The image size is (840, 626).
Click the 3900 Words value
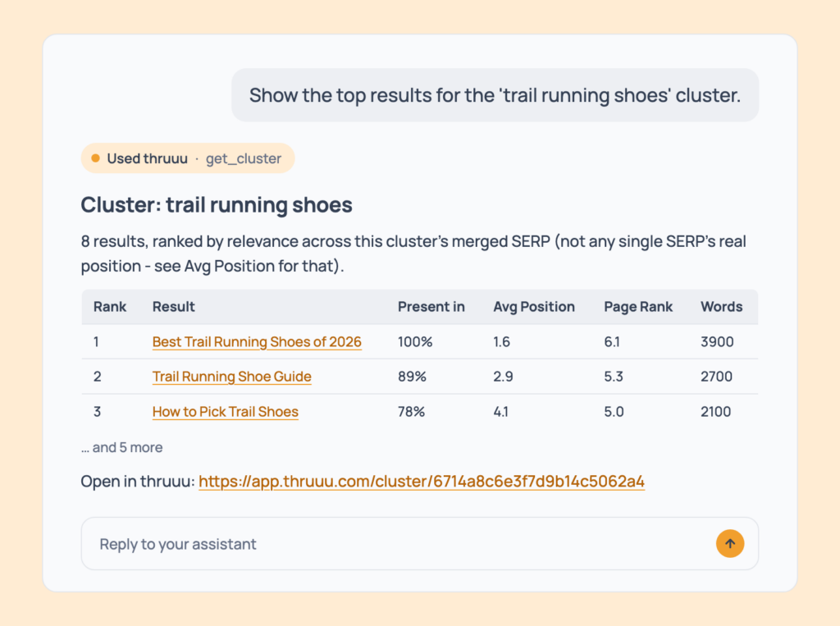(x=717, y=341)
